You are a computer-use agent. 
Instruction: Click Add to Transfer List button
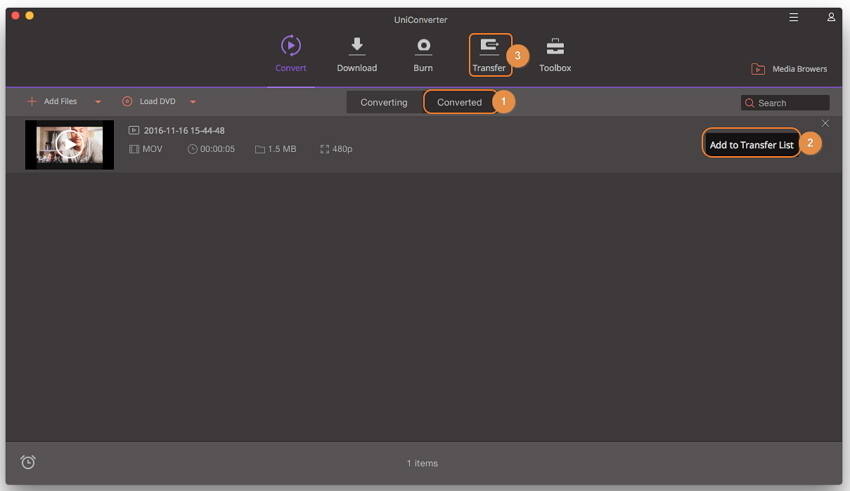tap(751, 145)
